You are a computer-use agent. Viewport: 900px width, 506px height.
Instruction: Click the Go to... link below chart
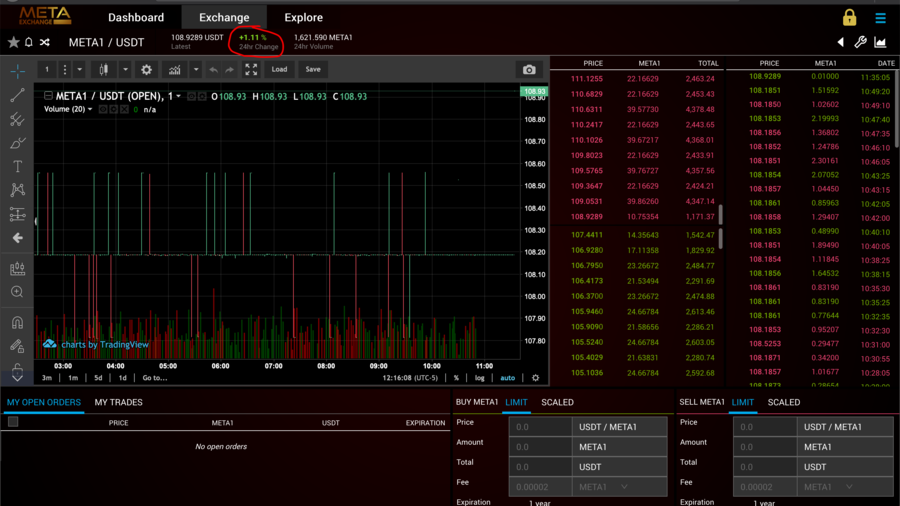[x=155, y=378]
